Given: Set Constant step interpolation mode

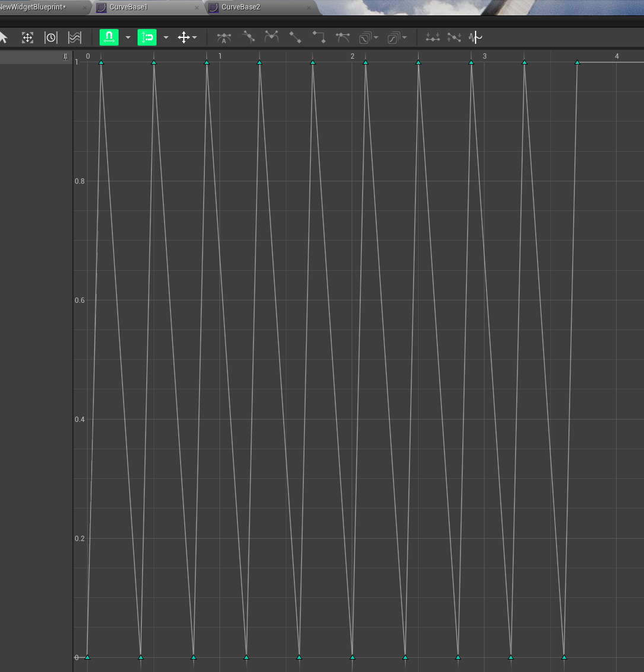Looking at the screenshot, I should [x=318, y=37].
